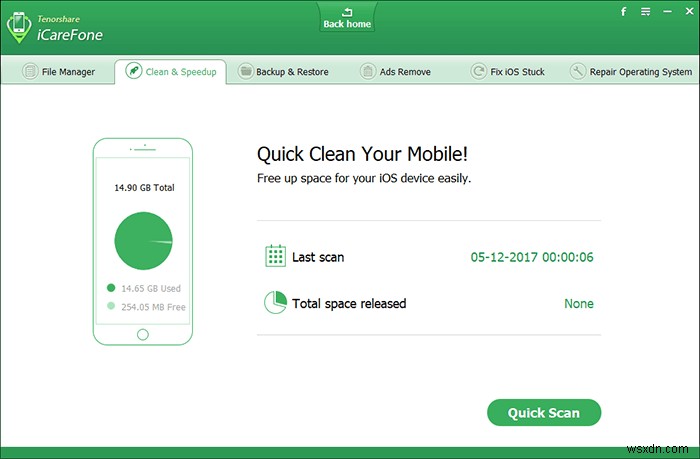This screenshot has height=459, width=700.
Task: Click the None value text
Action: (x=579, y=304)
